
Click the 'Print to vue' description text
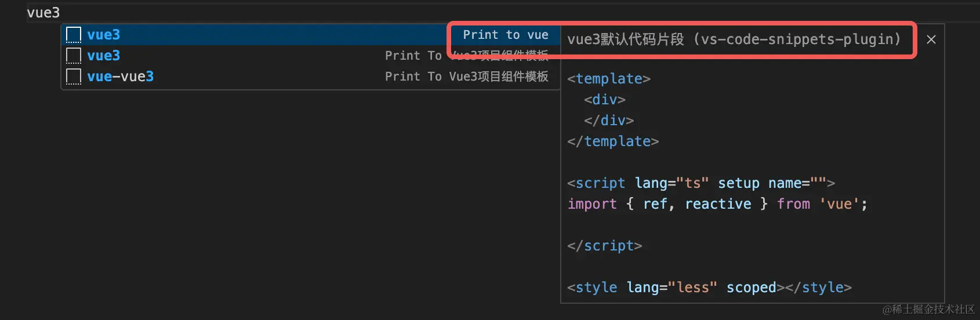pyautogui.click(x=505, y=35)
